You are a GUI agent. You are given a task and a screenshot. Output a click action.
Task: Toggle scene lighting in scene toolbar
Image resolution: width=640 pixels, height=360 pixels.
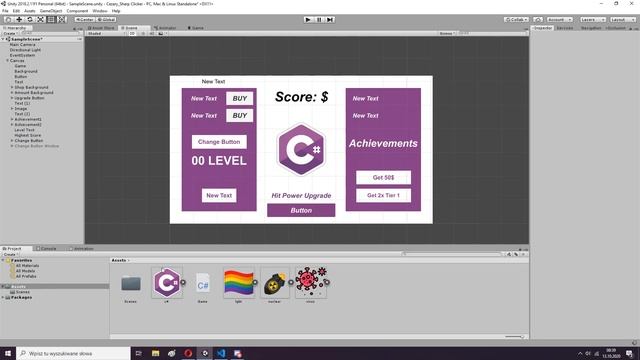pyautogui.click(x=143, y=33)
